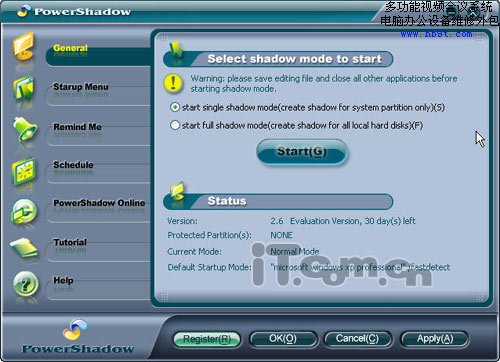
Task: Click the Apply(A) button
Action: [x=435, y=339]
